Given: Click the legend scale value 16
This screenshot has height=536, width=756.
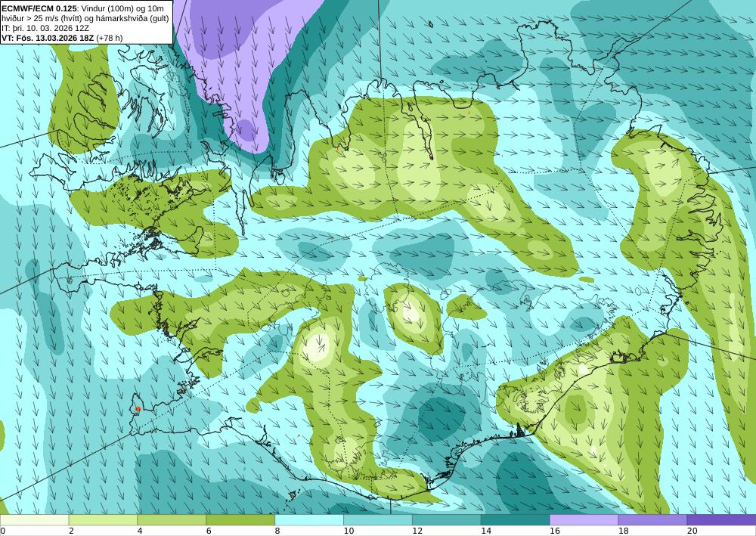Looking at the screenshot, I should (x=554, y=531).
